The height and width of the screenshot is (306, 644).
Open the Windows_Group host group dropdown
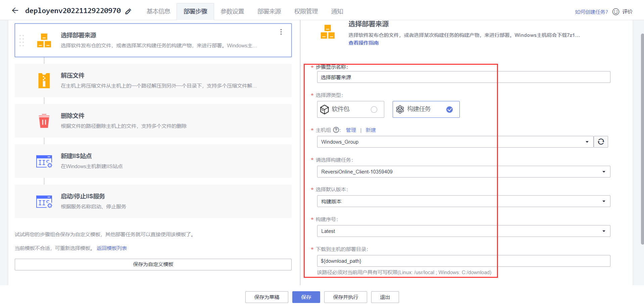click(x=587, y=142)
